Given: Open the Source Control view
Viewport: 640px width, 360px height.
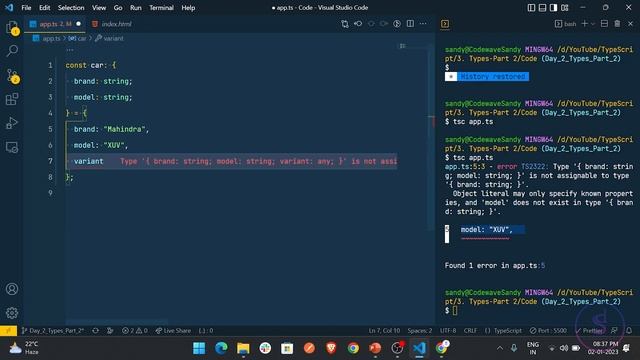Looking at the screenshot, I should (x=12, y=76).
